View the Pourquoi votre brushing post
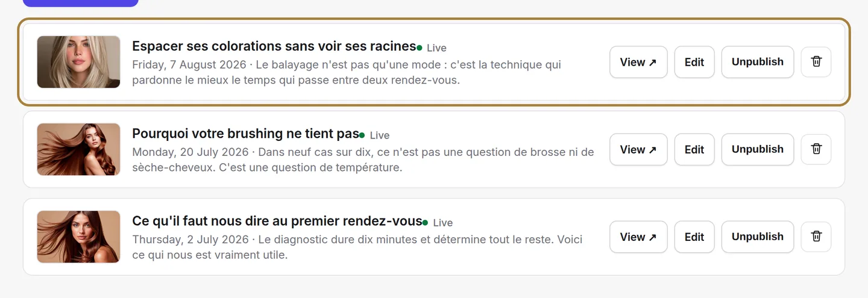The image size is (868, 298). 638,149
